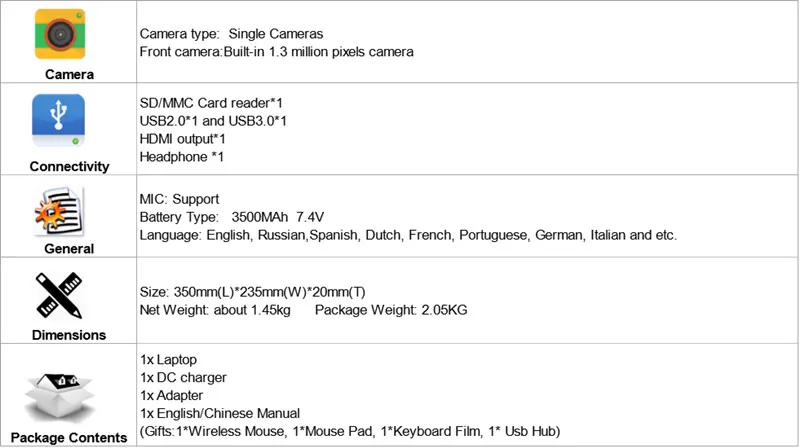Select the Camera category label

(x=69, y=74)
